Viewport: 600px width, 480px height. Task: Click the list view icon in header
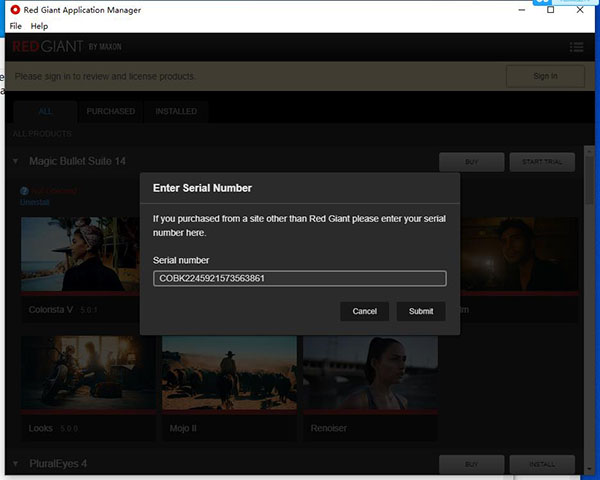click(x=576, y=47)
